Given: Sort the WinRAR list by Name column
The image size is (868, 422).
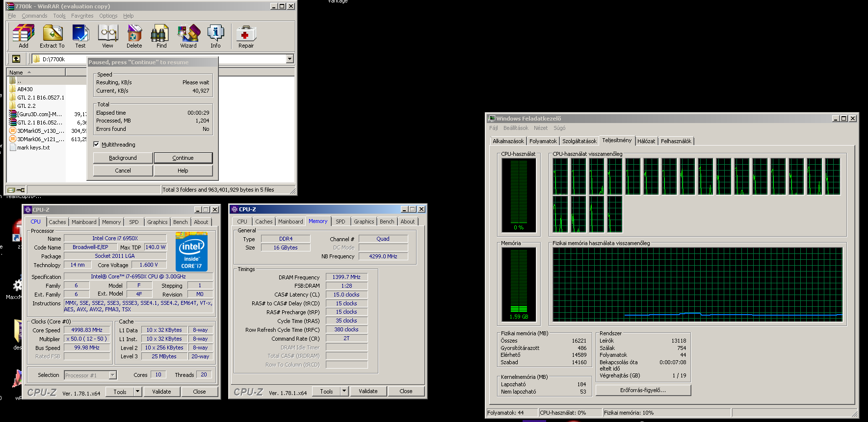Looking at the screenshot, I should 36,73.
